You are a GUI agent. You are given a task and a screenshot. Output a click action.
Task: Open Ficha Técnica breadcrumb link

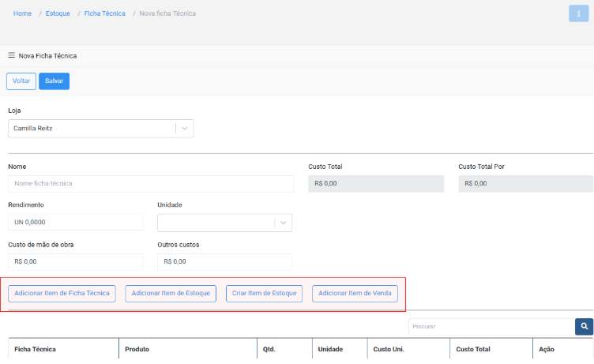tap(104, 13)
